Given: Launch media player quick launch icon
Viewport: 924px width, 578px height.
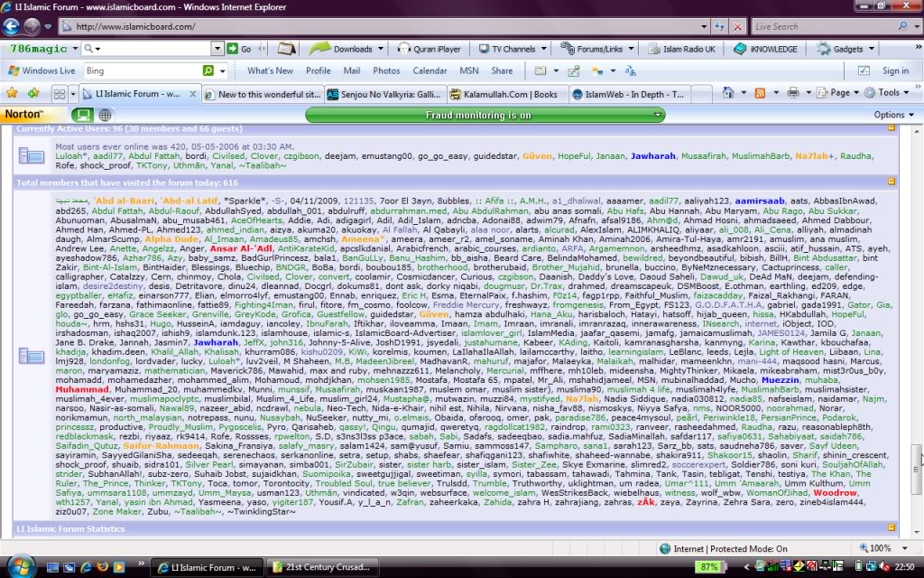Looking at the screenshot, I should (x=118, y=567).
